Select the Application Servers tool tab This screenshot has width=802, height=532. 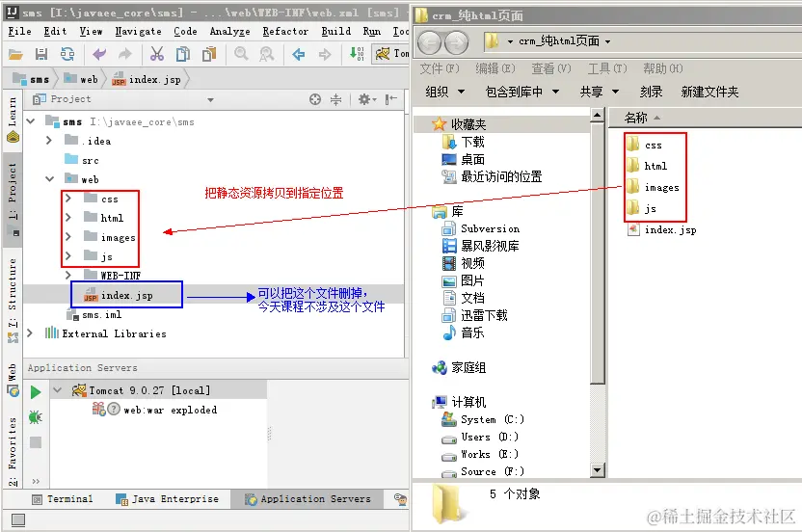point(307,499)
